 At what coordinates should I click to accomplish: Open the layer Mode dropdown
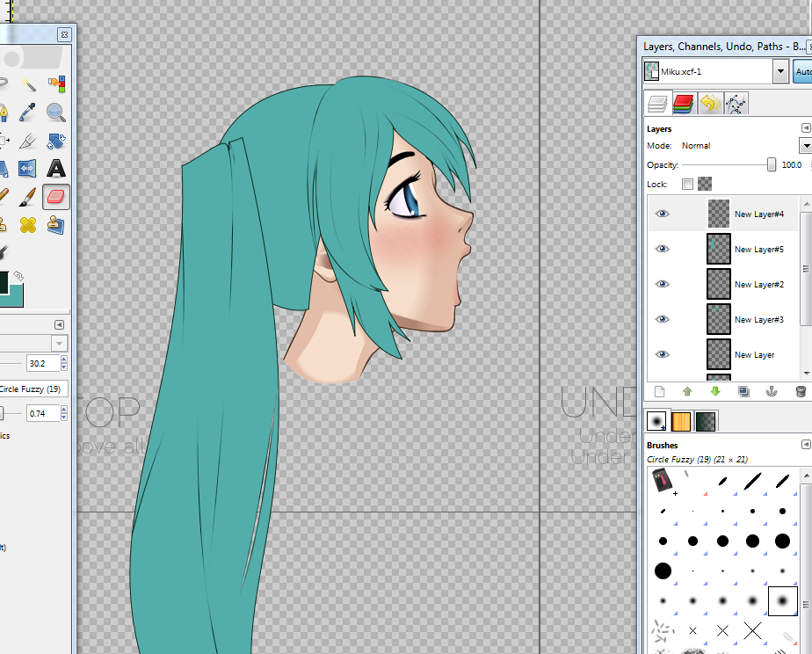tap(805, 145)
